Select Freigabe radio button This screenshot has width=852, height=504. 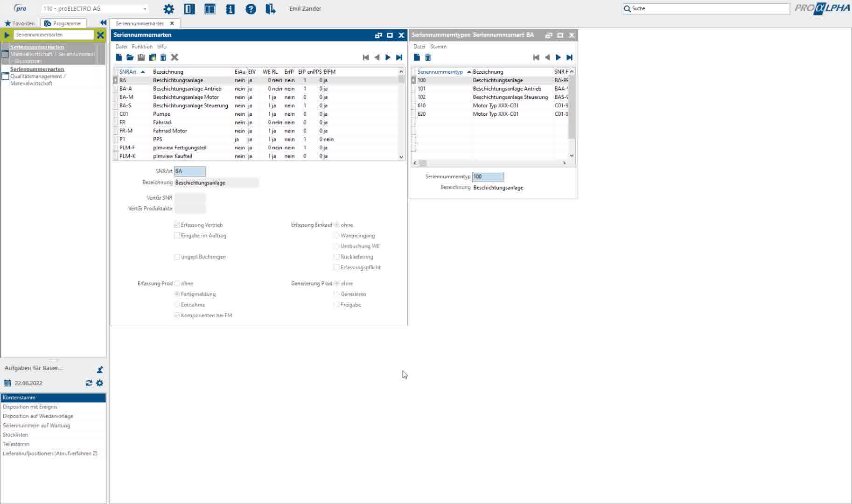point(336,305)
